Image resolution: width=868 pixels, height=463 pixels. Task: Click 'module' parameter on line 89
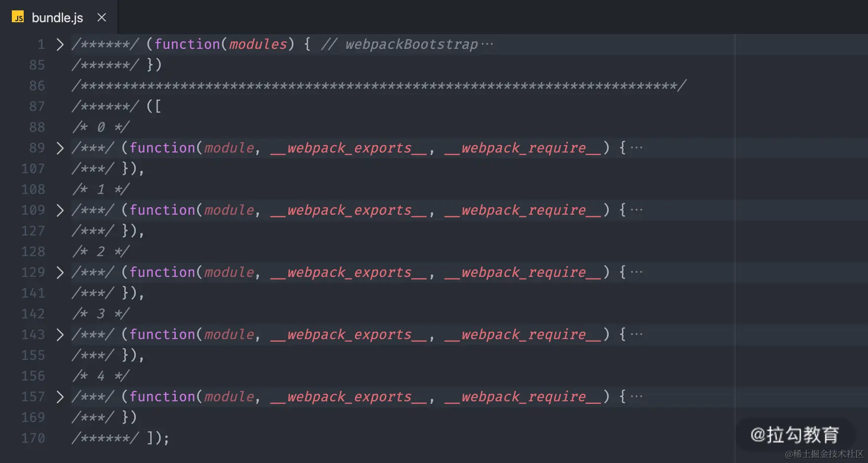click(229, 148)
